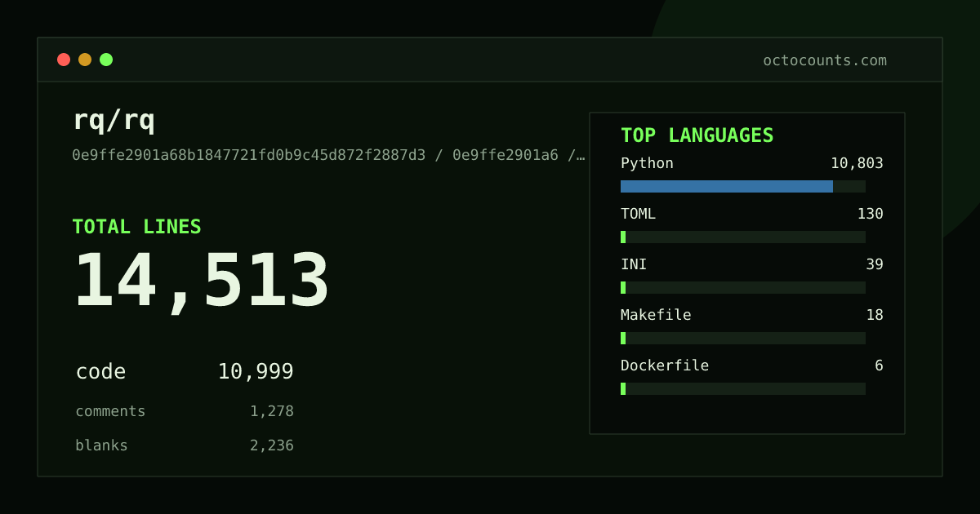Select TOML line count 130

click(x=870, y=214)
